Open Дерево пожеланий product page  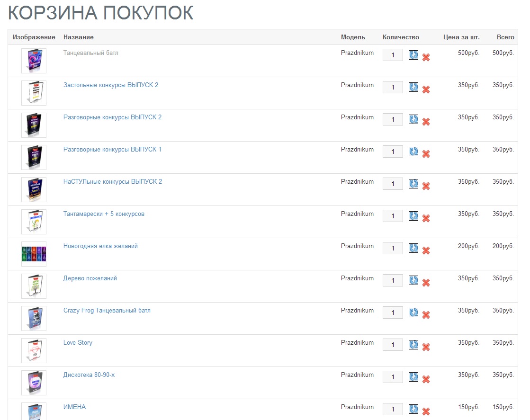tap(90, 278)
